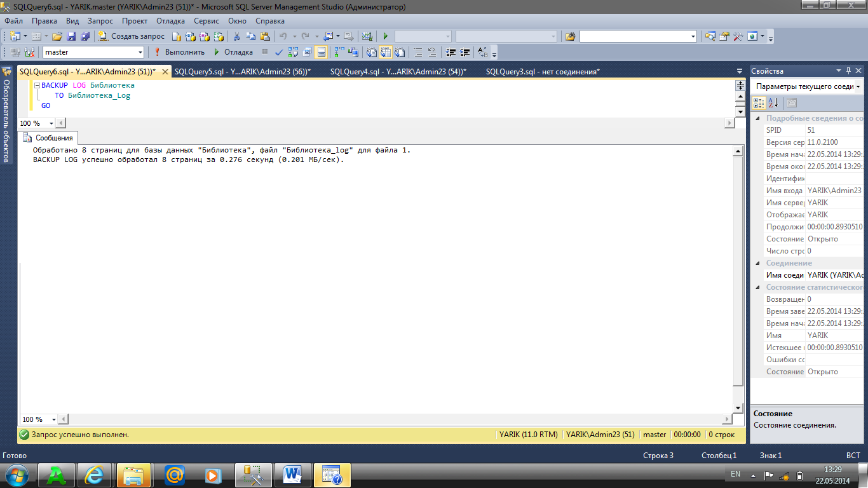Open the Query Options icon

click(x=307, y=52)
